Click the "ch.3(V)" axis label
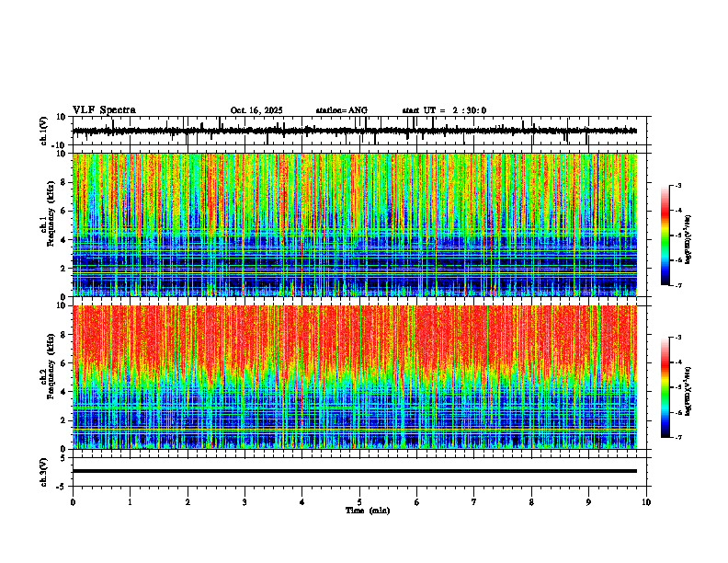Image resolution: width=728 pixels, height=563 pixels. point(44,472)
